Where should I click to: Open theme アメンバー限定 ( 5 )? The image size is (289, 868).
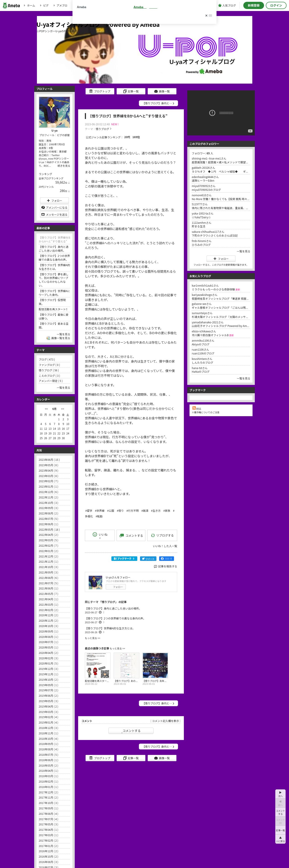point(51,381)
